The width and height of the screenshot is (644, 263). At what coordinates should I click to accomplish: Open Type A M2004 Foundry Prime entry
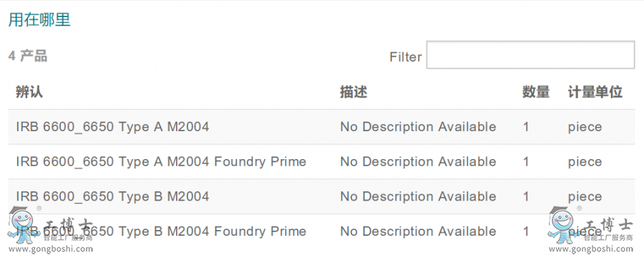coord(161,162)
